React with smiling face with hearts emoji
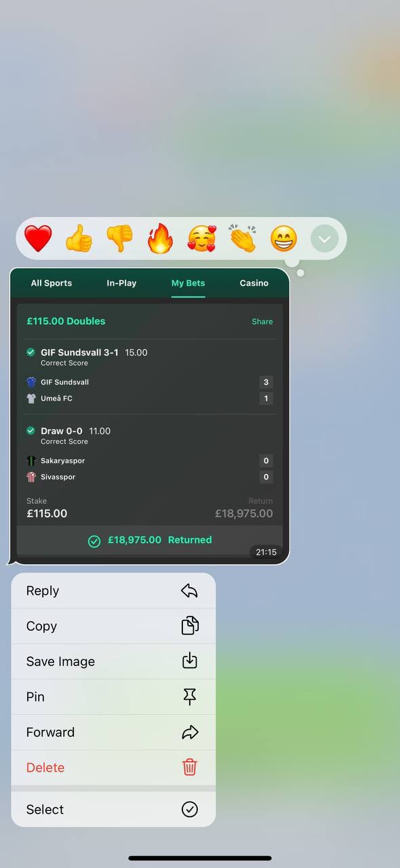The width and height of the screenshot is (400, 868). pyautogui.click(x=201, y=239)
